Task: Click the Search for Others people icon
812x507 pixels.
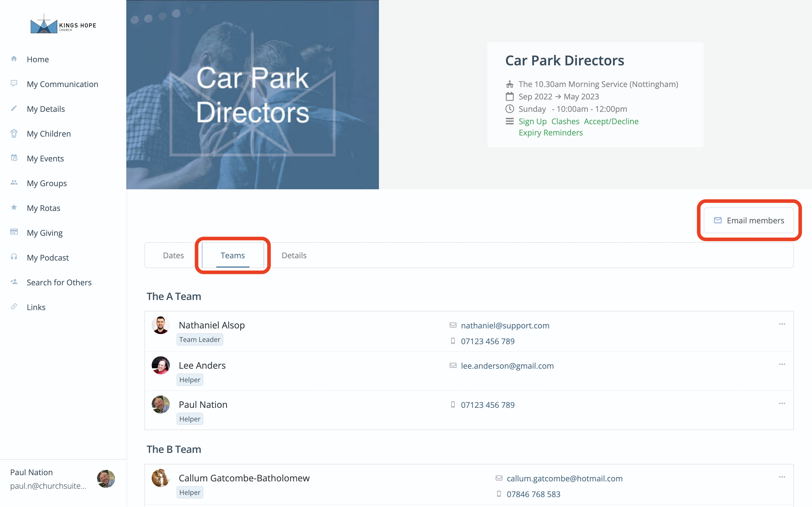Action: [x=14, y=282]
